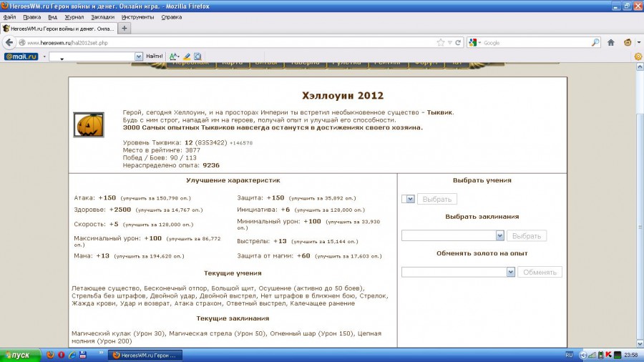The height and width of the screenshot is (362, 644).
Task: Launch Opera from quick launch bar
Action: pyautogui.click(x=62, y=355)
